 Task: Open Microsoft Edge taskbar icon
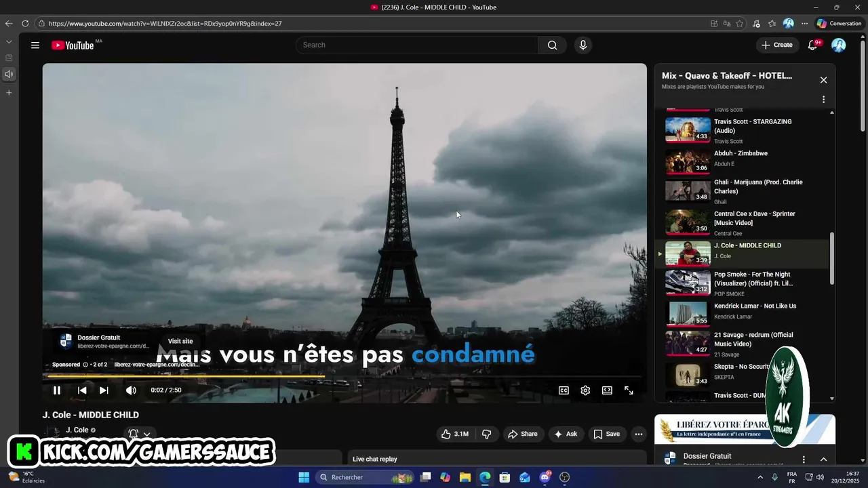485,477
